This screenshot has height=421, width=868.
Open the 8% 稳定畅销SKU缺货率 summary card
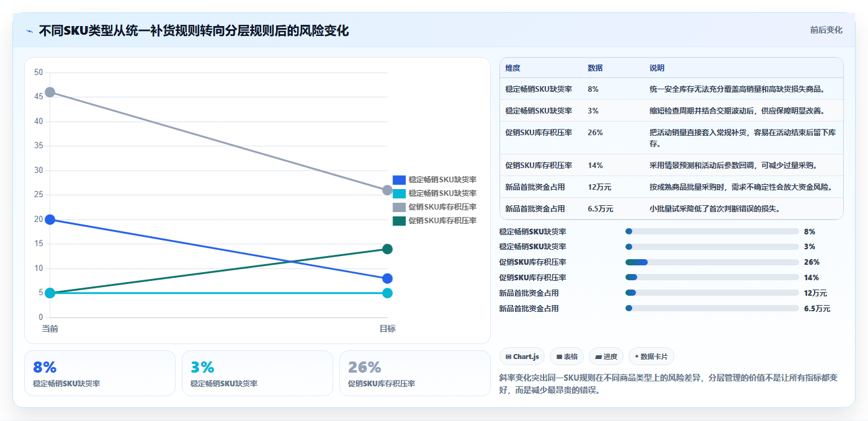click(100, 373)
